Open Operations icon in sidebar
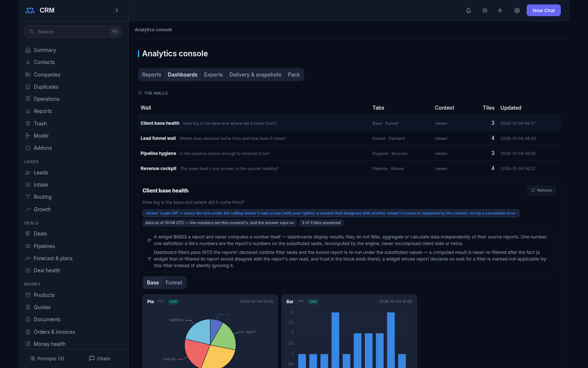Image resolution: width=588 pixels, height=368 pixels. pyautogui.click(x=28, y=99)
